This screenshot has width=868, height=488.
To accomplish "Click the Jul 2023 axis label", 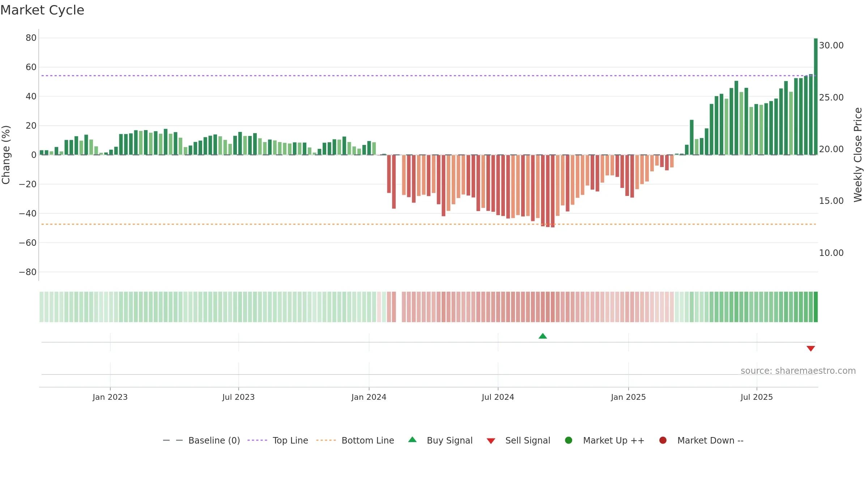I will (238, 397).
